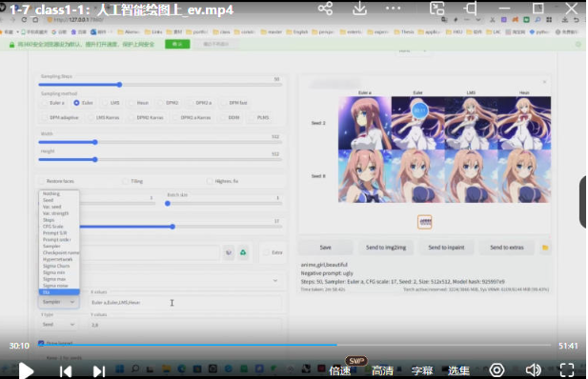Choose Var. seed in the dropdown list
The image size is (588, 379).
point(59,207)
